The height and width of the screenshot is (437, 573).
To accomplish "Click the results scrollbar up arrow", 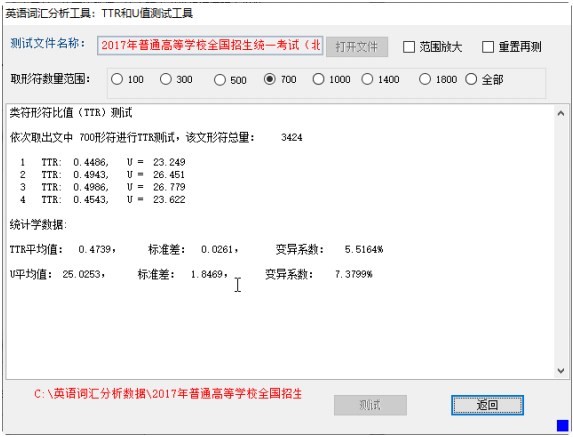I will (x=561, y=114).
